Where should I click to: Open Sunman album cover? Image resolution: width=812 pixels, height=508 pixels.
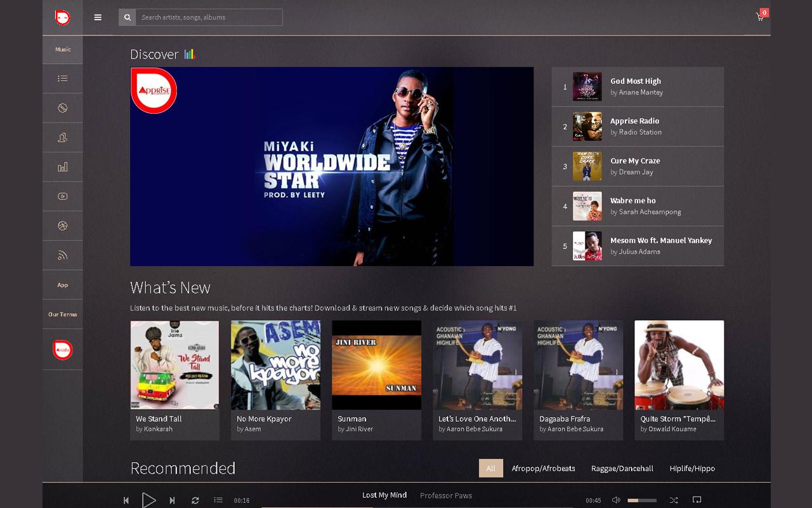point(376,365)
